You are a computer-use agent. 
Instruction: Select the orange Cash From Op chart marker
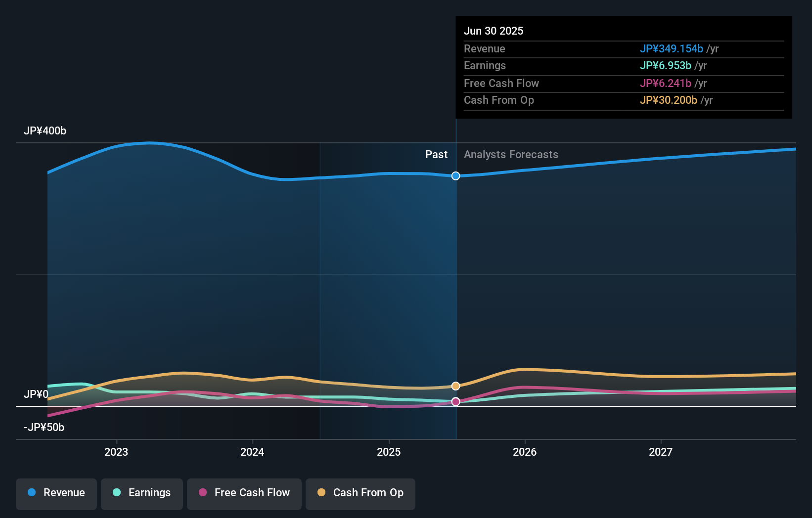pos(455,386)
